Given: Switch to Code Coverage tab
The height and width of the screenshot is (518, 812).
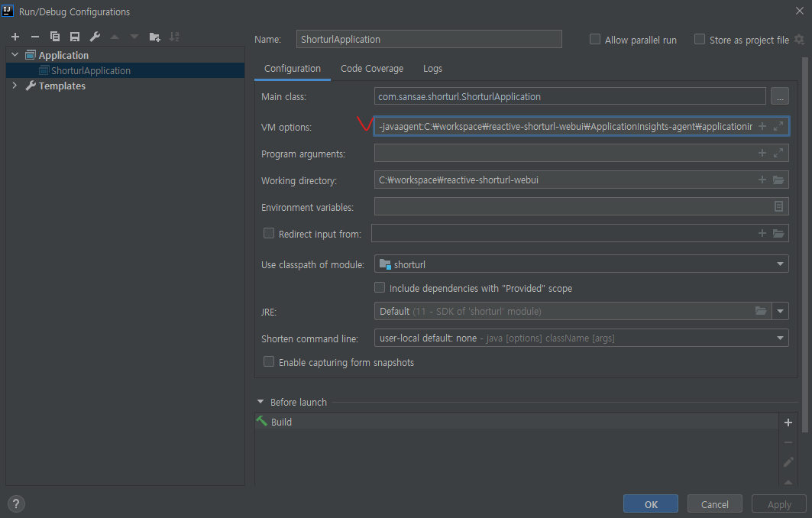Looking at the screenshot, I should pyautogui.click(x=371, y=69).
